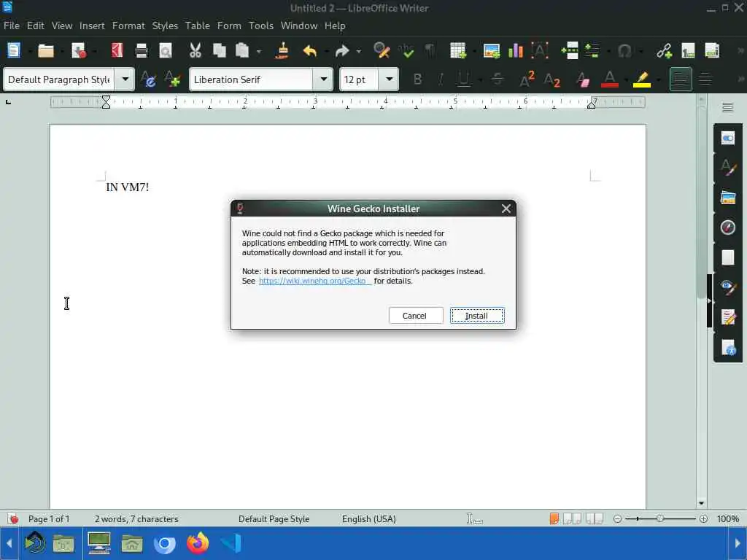This screenshot has width=747, height=560.
Task: Toggle Underline formatting
Action: coord(463,79)
